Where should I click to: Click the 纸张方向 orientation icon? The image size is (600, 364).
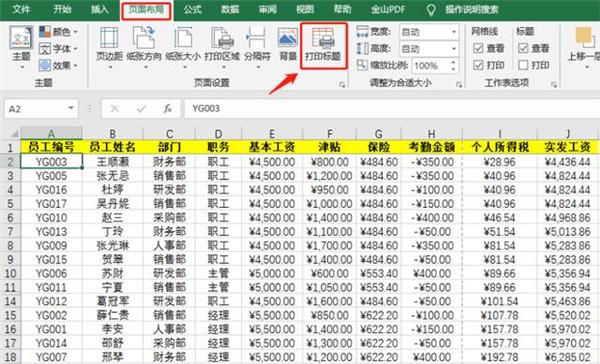point(144,38)
